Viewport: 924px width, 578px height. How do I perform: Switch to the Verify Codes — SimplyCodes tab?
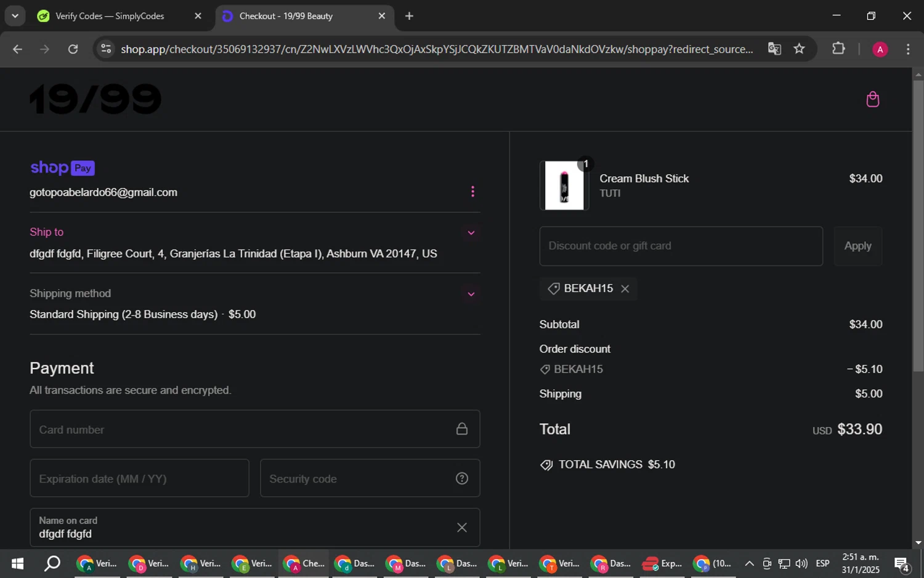pyautogui.click(x=120, y=16)
